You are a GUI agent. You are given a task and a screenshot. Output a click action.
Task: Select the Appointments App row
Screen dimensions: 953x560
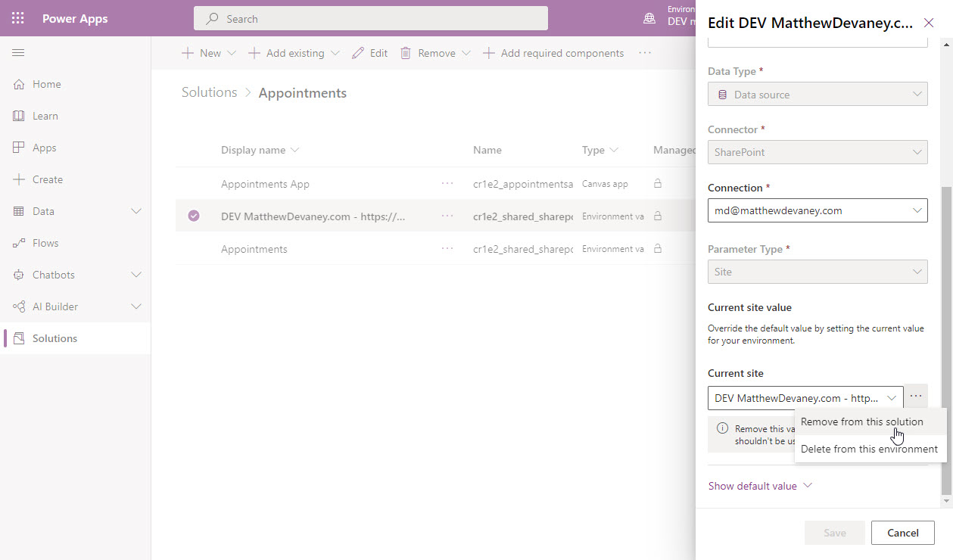265,184
